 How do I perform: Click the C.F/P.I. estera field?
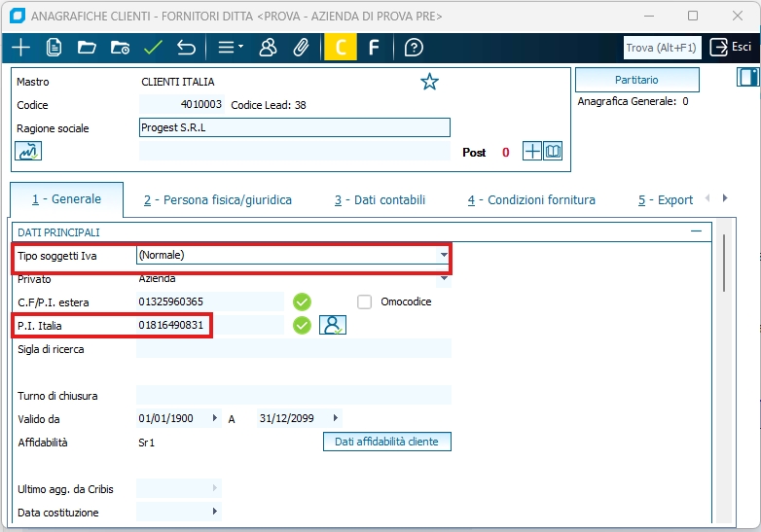[x=210, y=301]
